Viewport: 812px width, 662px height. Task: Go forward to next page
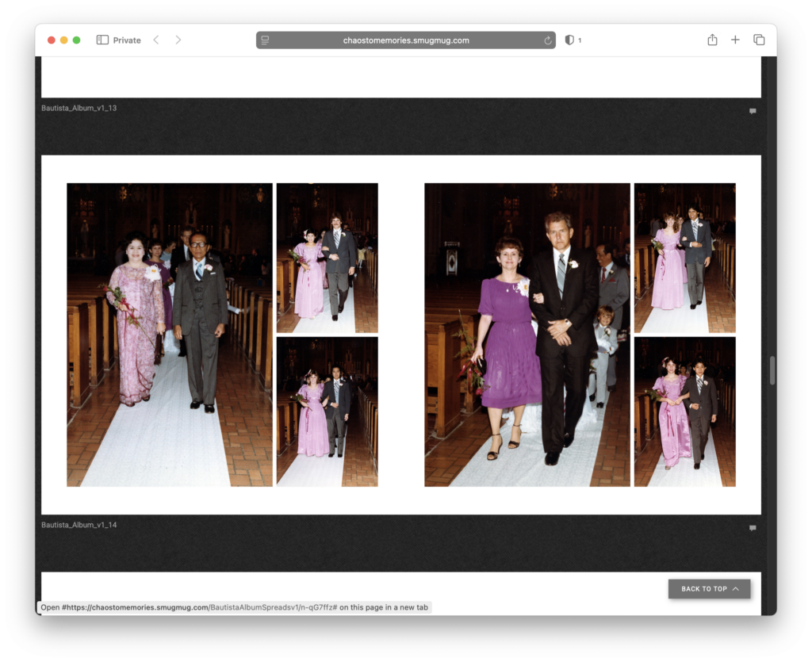click(x=178, y=40)
